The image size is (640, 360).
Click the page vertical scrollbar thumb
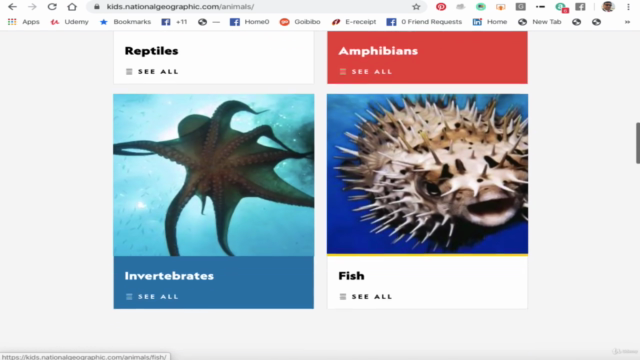tap(638, 143)
